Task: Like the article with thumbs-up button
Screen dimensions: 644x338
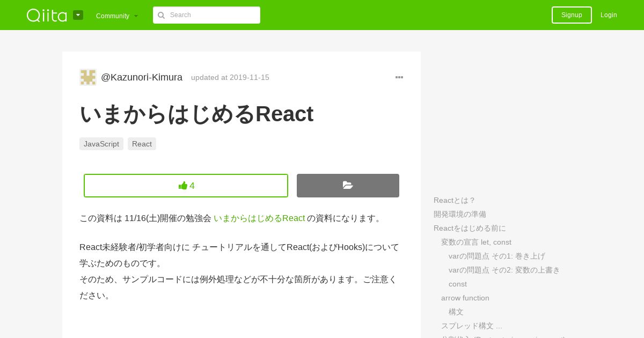Action: point(186,186)
